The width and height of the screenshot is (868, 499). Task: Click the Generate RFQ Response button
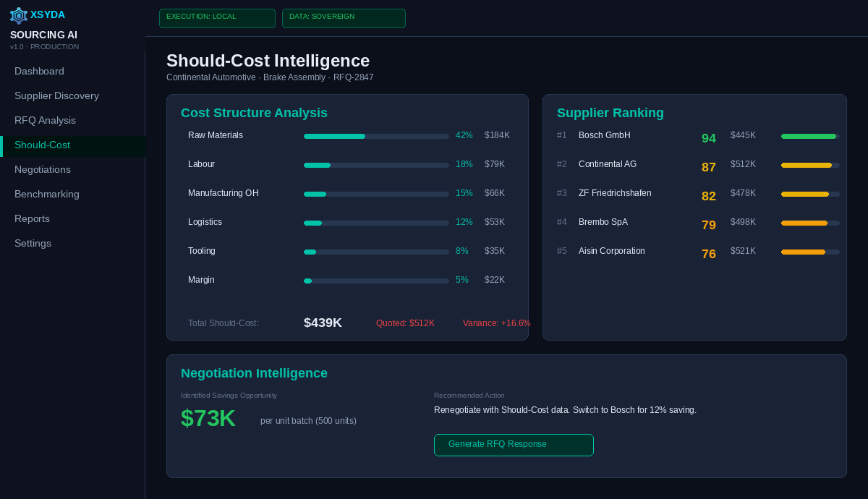click(x=514, y=445)
